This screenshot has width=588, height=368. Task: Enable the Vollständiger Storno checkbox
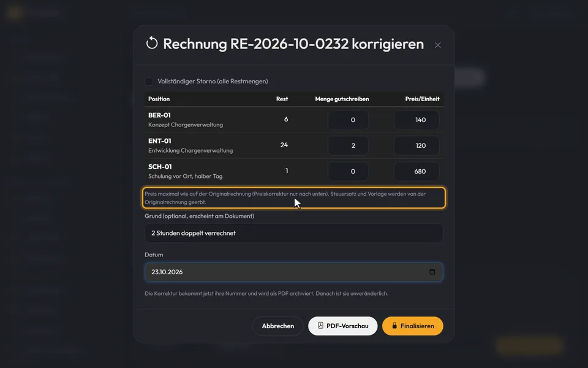[x=149, y=81]
